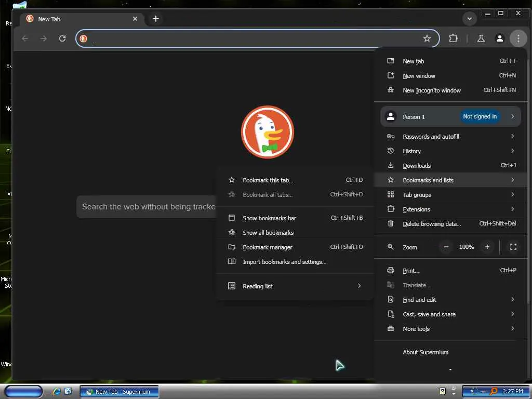Screen dimensions: 532x399
Task: Open Bookmark manager
Action: (295, 247)
